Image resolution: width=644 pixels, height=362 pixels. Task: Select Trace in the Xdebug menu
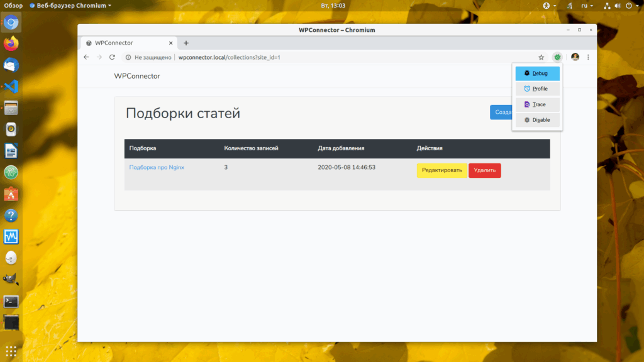[x=537, y=104]
